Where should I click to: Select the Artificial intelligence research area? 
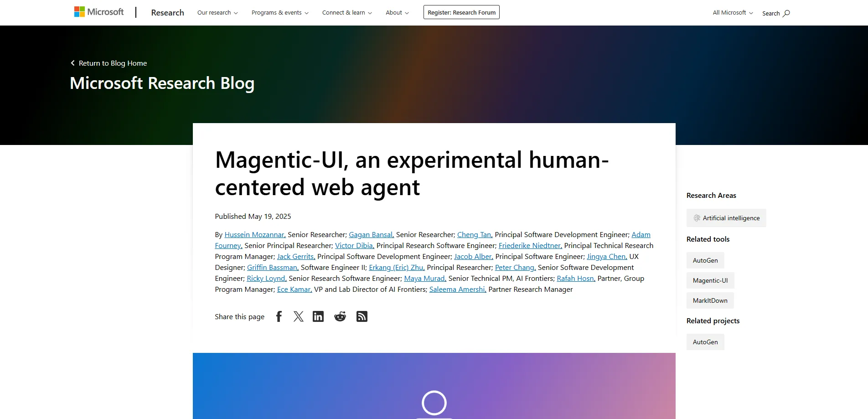pyautogui.click(x=726, y=217)
